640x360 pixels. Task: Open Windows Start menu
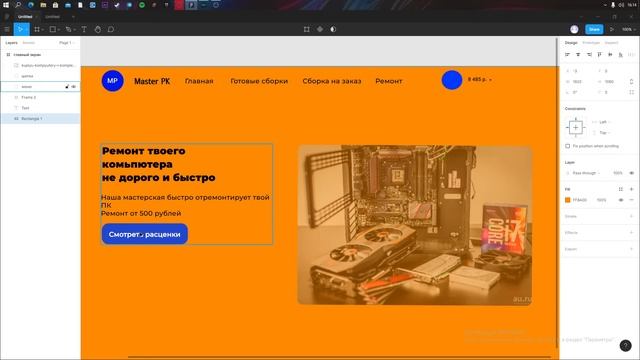point(6,5)
